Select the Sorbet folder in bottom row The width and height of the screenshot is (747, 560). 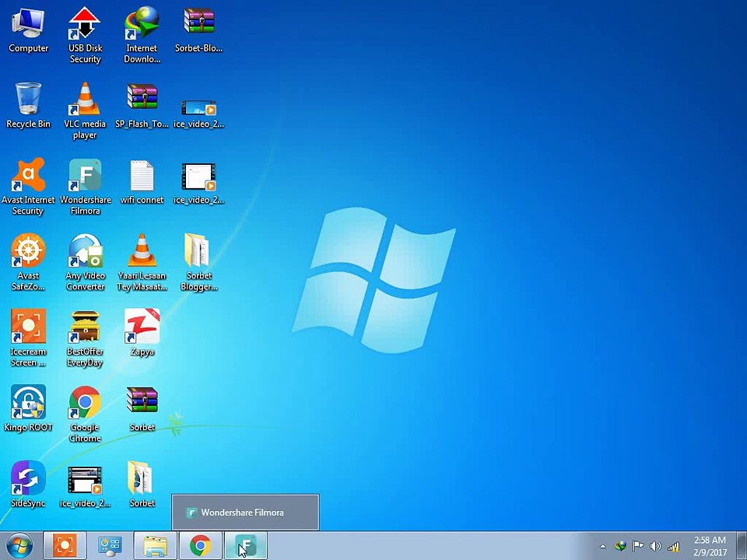coord(142,485)
